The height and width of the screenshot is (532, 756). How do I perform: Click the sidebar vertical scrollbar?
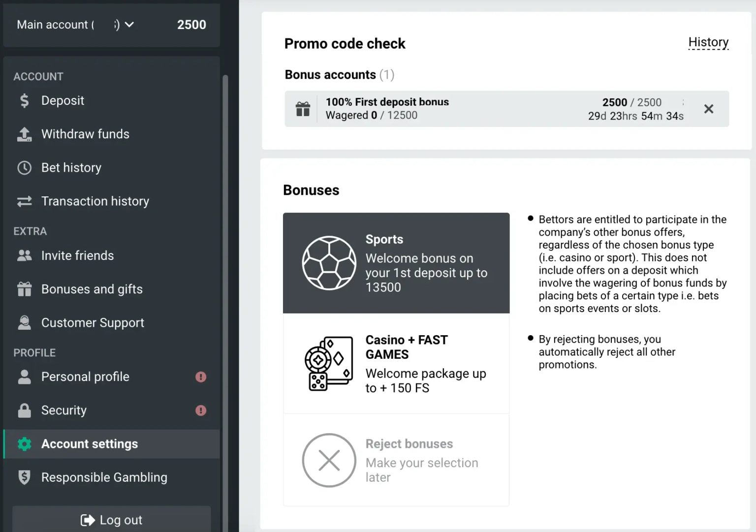click(x=225, y=295)
